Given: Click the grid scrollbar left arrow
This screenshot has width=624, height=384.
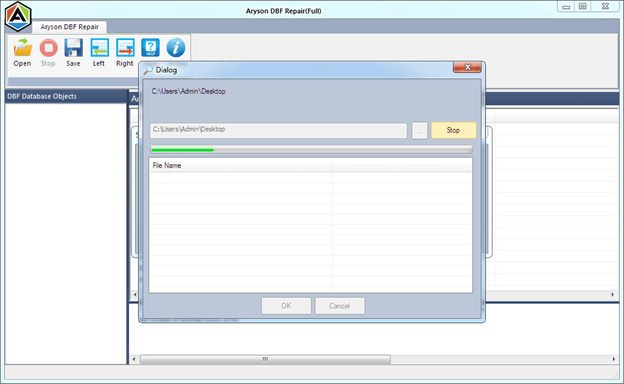Looking at the screenshot, I should point(135,294).
